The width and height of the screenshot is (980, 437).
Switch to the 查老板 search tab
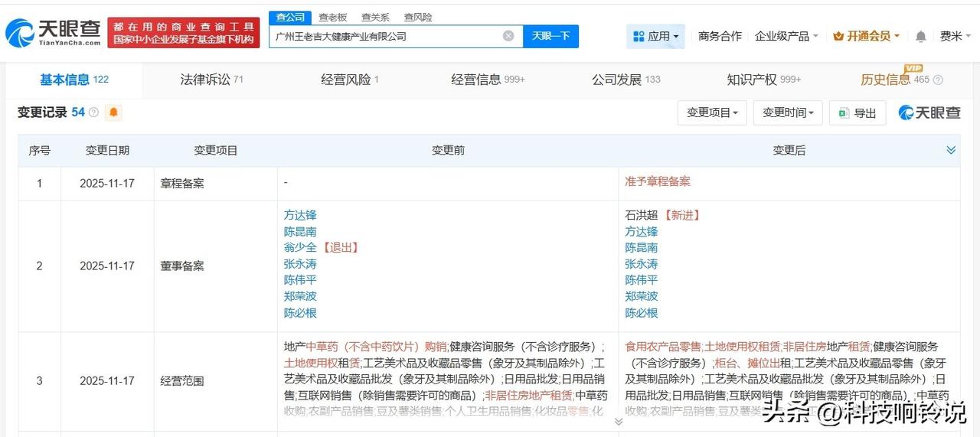click(333, 17)
